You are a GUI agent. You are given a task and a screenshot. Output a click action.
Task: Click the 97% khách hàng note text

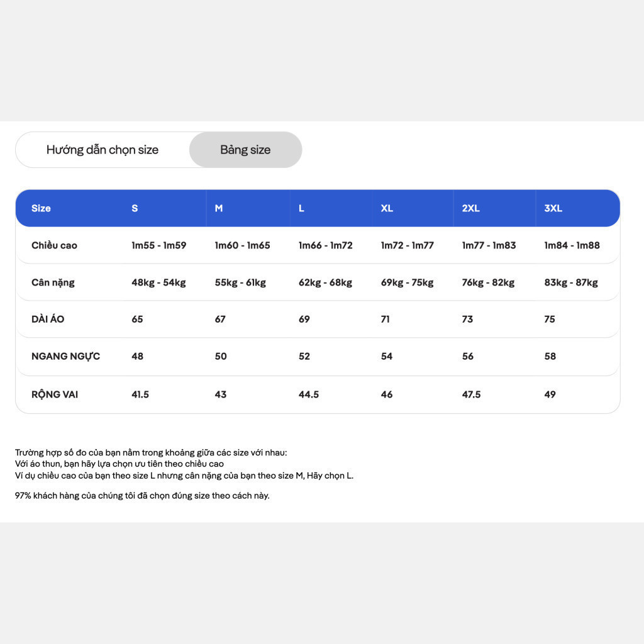142,496
